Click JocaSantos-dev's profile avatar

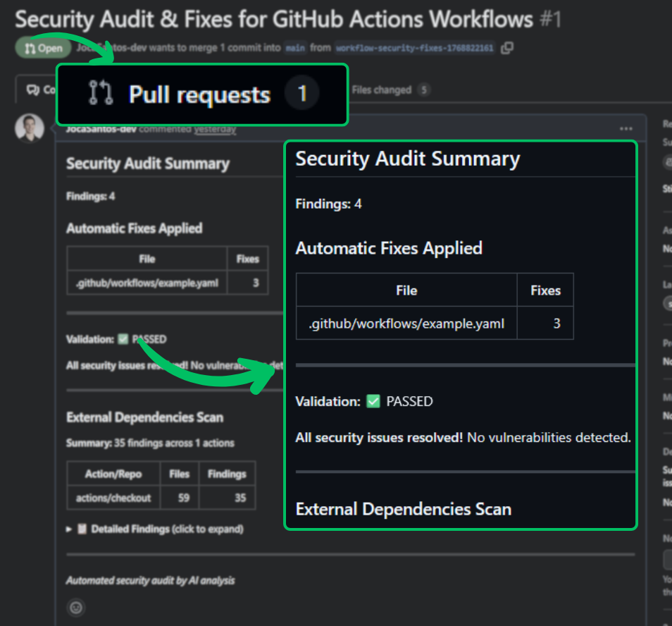click(29, 128)
